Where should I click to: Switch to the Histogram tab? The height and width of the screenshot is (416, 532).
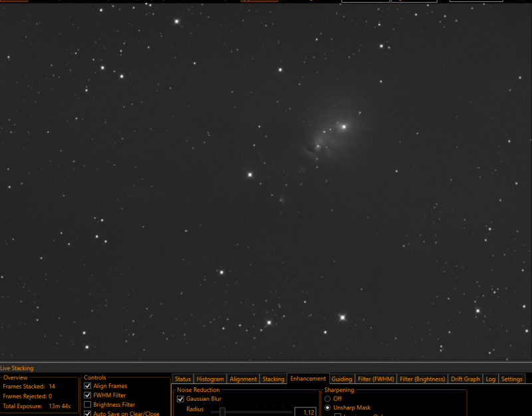click(210, 379)
